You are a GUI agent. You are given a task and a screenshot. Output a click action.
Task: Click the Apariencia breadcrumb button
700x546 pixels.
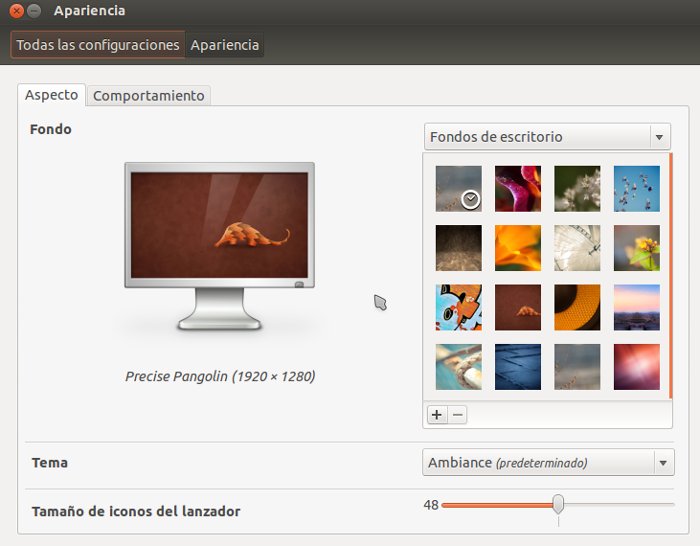pos(225,45)
